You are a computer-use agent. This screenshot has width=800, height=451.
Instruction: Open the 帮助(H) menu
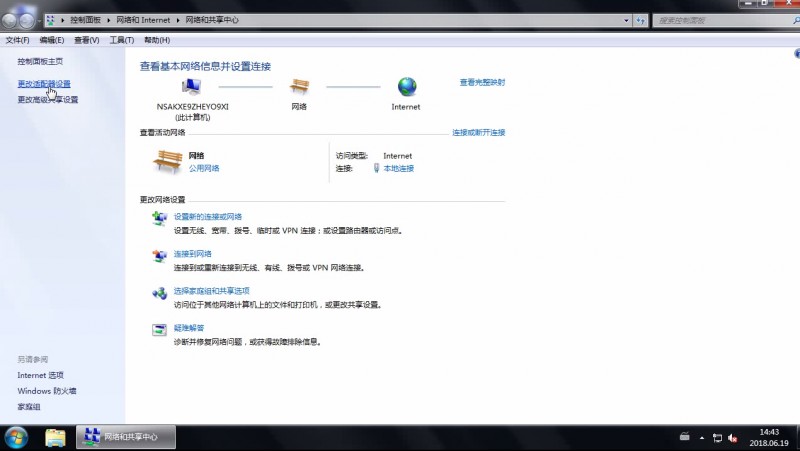click(157, 40)
